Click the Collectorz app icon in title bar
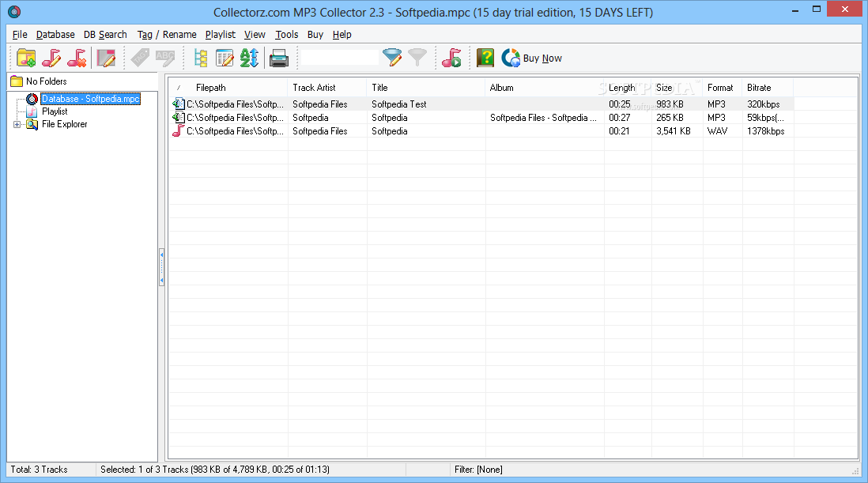The width and height of the screenshot is (868, 483). (x=14, y=12)
